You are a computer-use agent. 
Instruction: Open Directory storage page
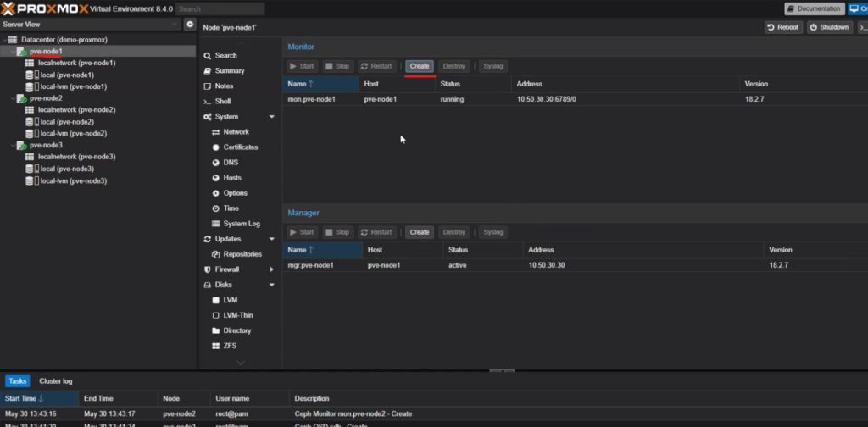pyautogui.click(x=237, y=330)
